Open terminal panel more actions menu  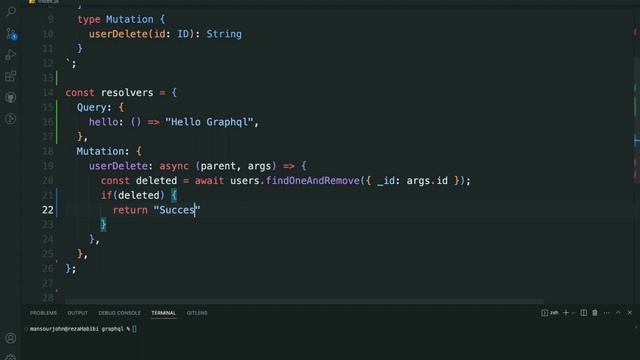tap(607, 313)
